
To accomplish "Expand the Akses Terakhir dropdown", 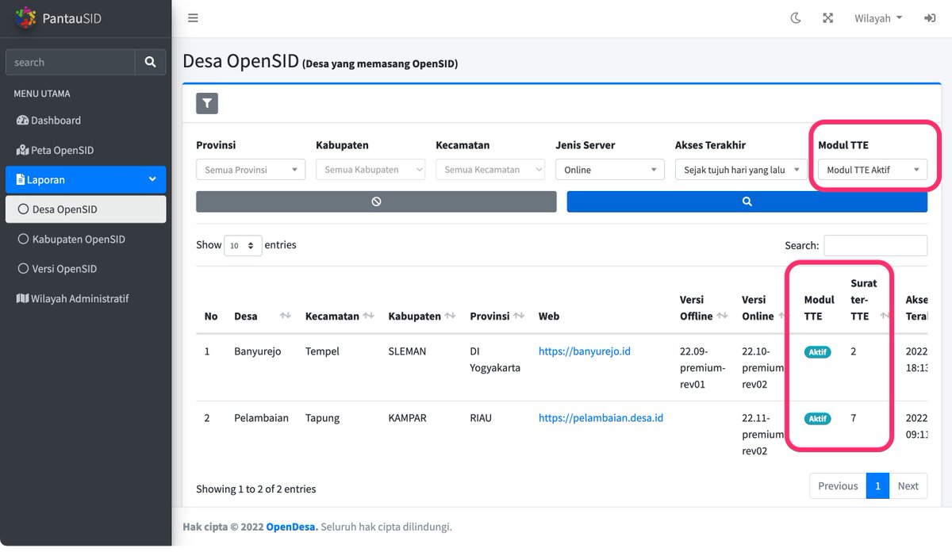I will tap(740, 169).
